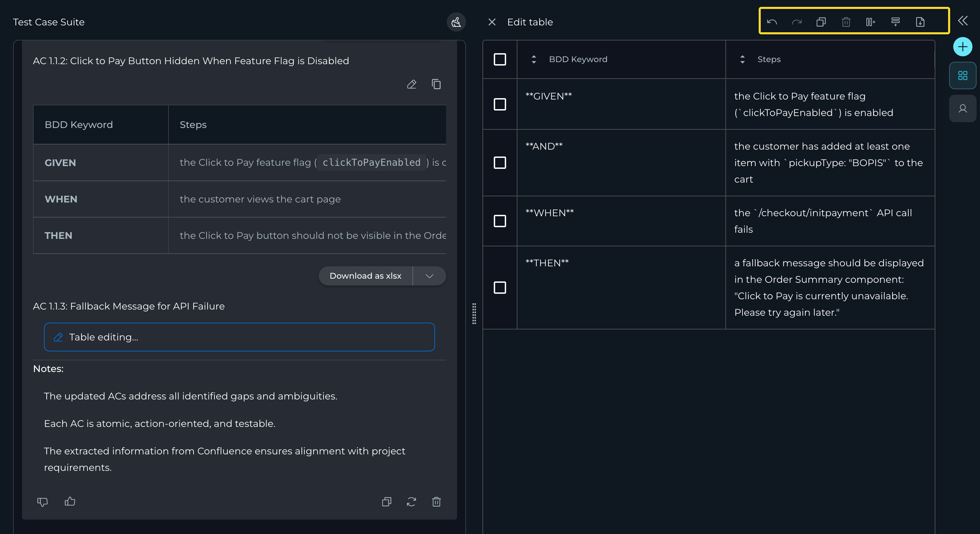Click the Notes: label
This screenshot has width=980, height=534.
point(48,369)
